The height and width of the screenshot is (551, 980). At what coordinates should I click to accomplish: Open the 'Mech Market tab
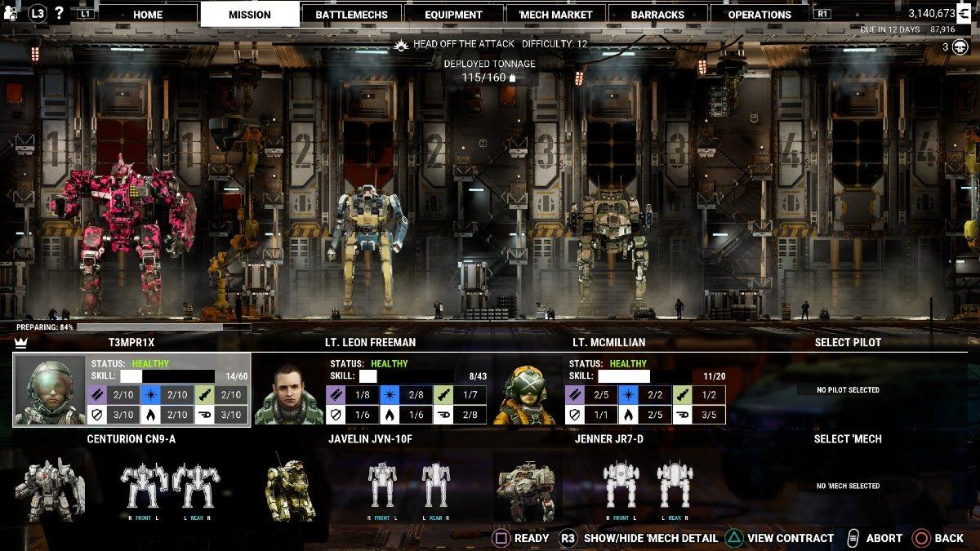coord(555,15)
